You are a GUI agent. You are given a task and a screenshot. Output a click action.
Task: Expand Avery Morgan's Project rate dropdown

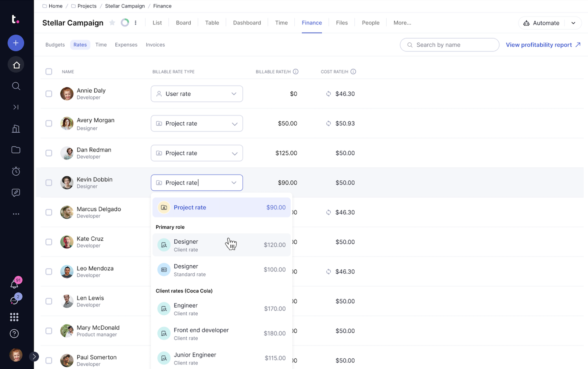tap(197, 123)
